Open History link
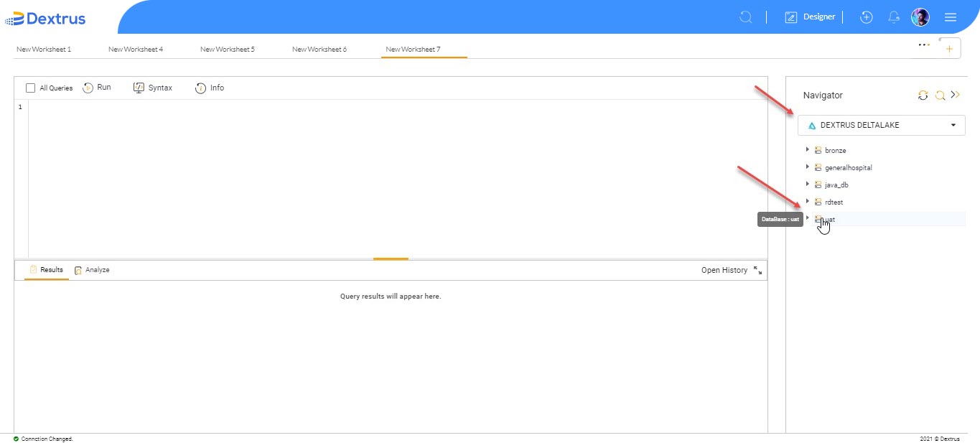Viewport: 980px width, 443px height. (724, 270)
